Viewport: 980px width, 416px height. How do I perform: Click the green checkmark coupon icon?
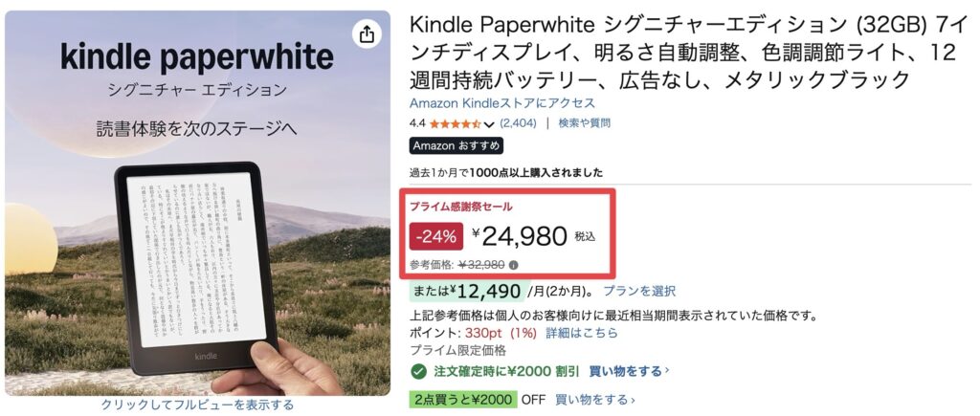(x=418, y=371)
